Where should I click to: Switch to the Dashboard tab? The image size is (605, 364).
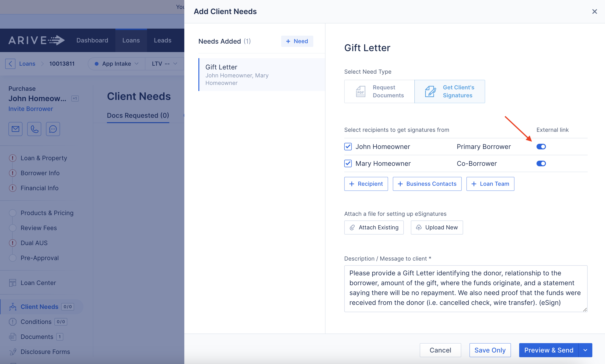[x=92, y=41]
